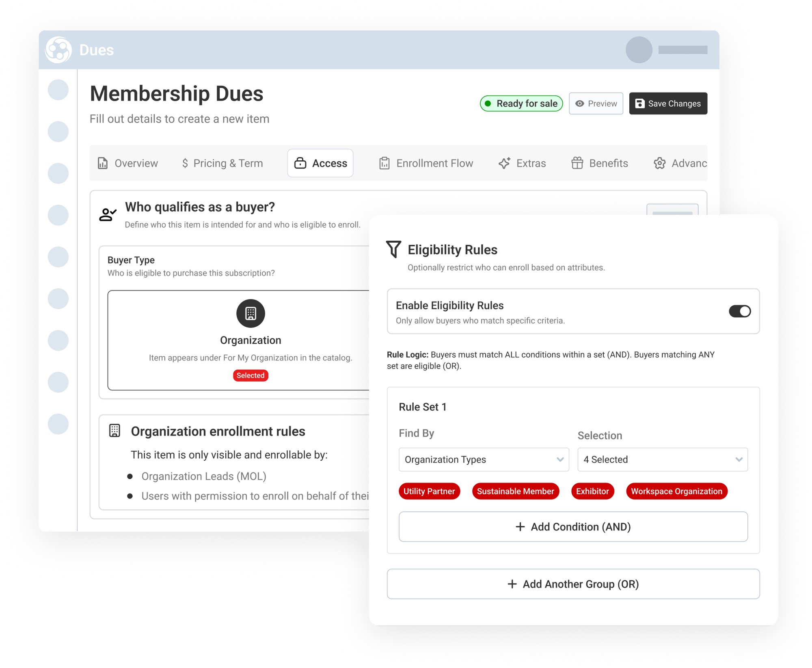Click the Dues globe logo icon

(x=58, y=50)
